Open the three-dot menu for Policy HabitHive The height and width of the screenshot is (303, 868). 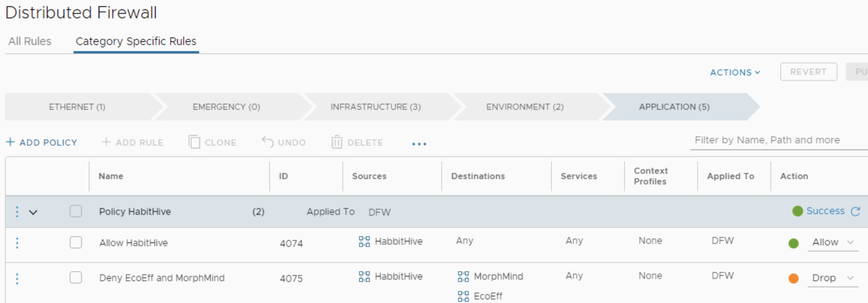pos(17,212)
